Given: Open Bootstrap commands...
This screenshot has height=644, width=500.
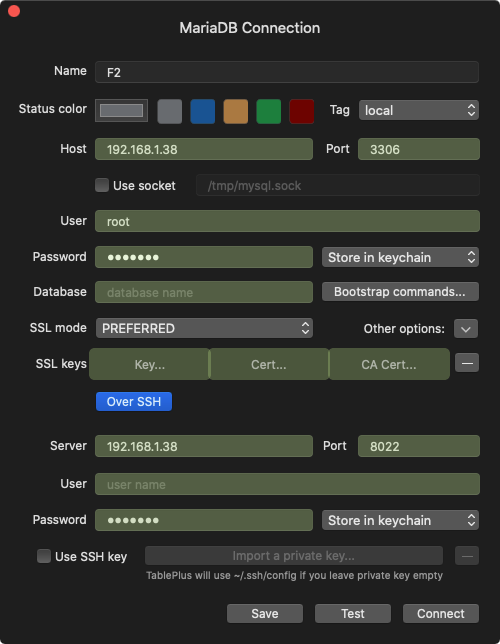Looking at the screenshot, I should [x=400, y=292].
